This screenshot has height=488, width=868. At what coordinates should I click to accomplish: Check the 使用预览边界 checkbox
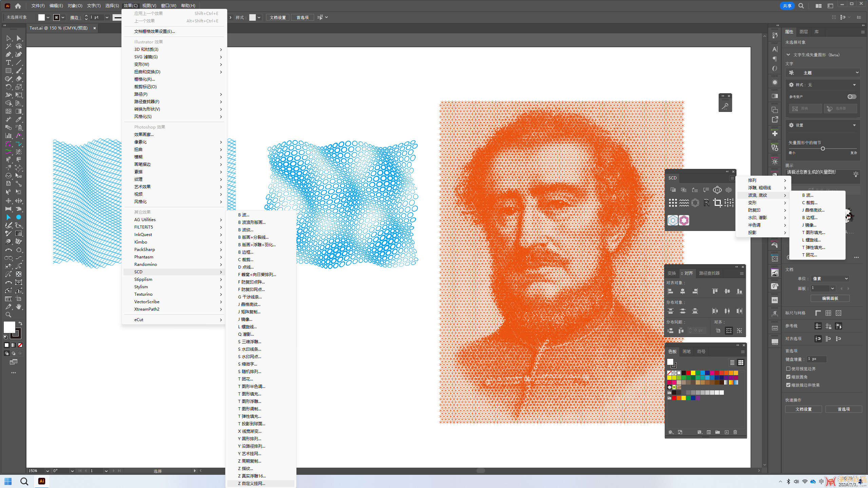click(x=788, y=369)
